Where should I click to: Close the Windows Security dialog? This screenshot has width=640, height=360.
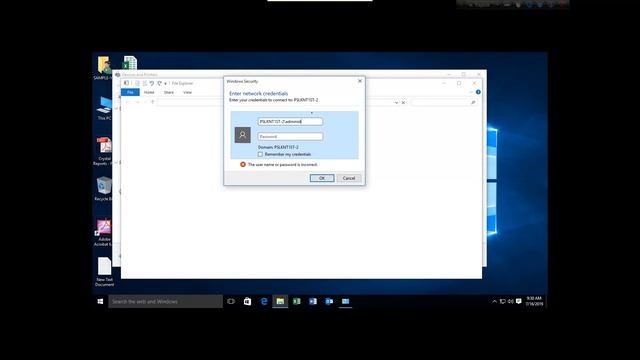(360, 81)
